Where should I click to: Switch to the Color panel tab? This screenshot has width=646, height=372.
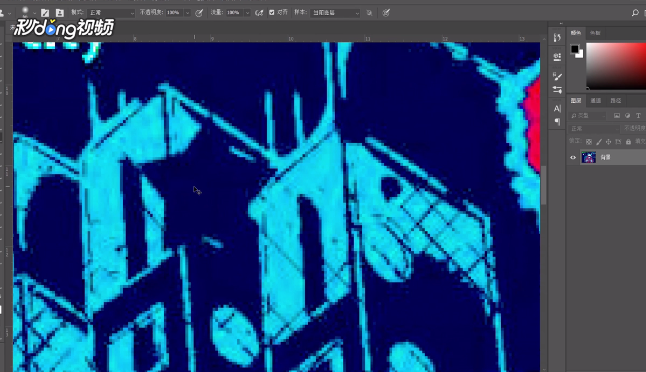coord(576,33)
